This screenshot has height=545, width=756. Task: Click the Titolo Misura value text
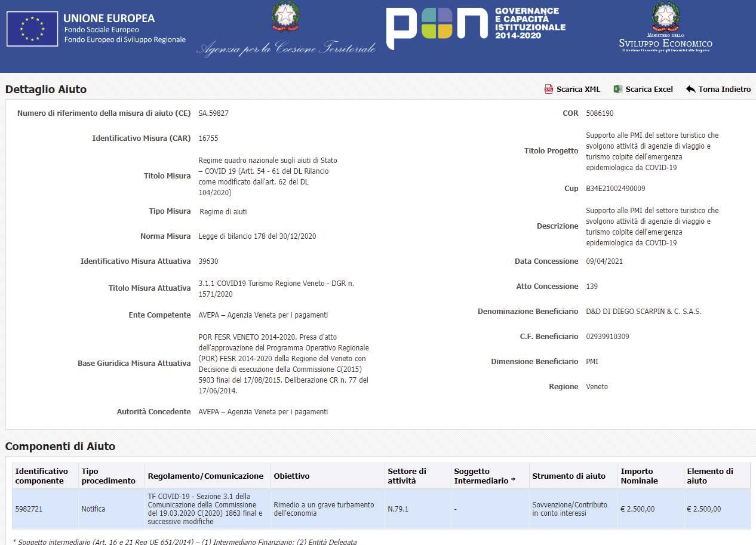(x=268, y=177)
